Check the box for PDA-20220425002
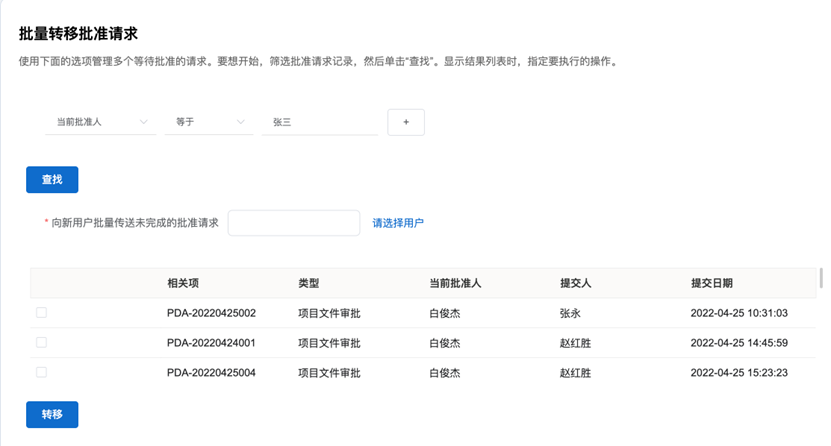The height and width of the screenshot is (446, 831). coord(41,313)
